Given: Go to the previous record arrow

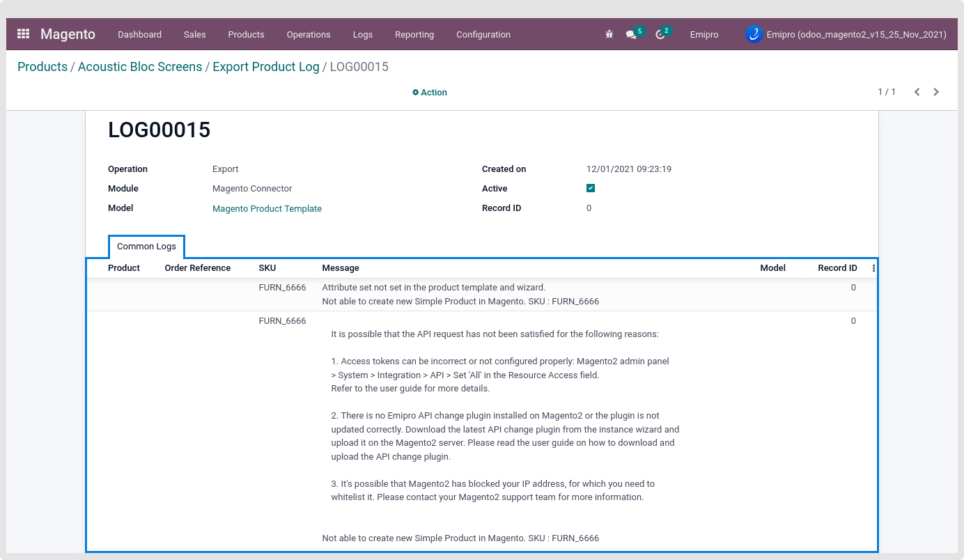Looking at the screenshot, I should click(917, 92).
